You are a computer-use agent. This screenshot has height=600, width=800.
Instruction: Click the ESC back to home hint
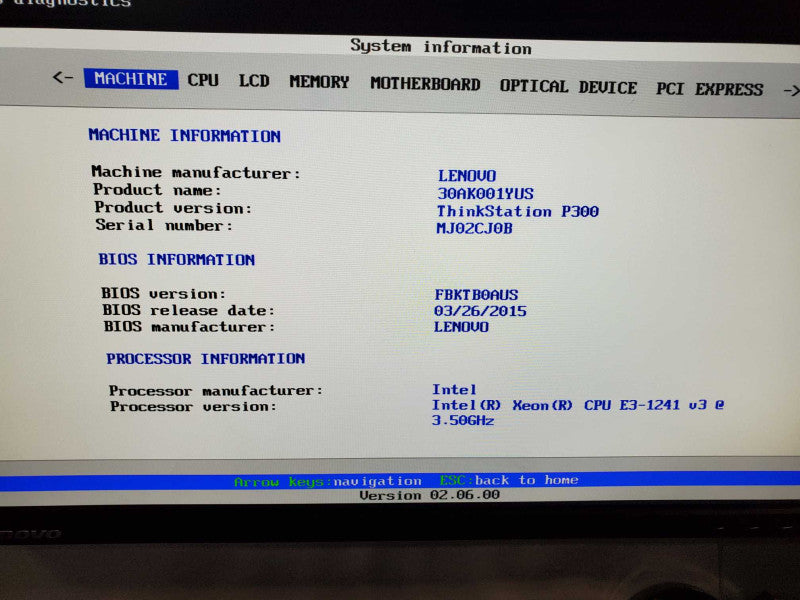tap(509, 480)
